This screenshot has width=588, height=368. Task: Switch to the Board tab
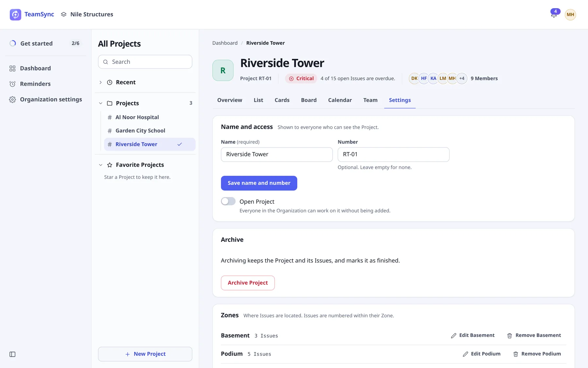pyautogui.click(x=309, y=100)
